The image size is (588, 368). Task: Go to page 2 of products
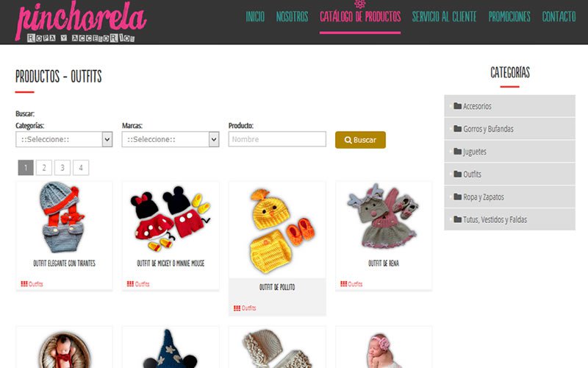point(44,168)
